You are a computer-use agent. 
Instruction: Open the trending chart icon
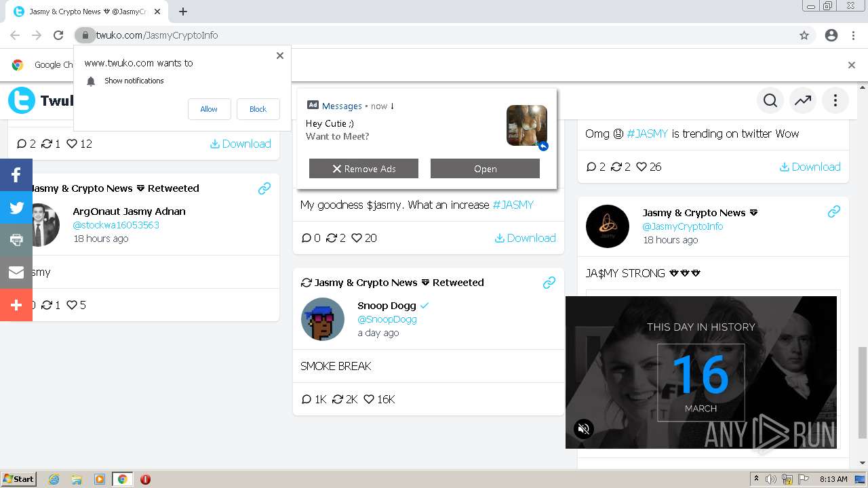[x=803, y=101]
